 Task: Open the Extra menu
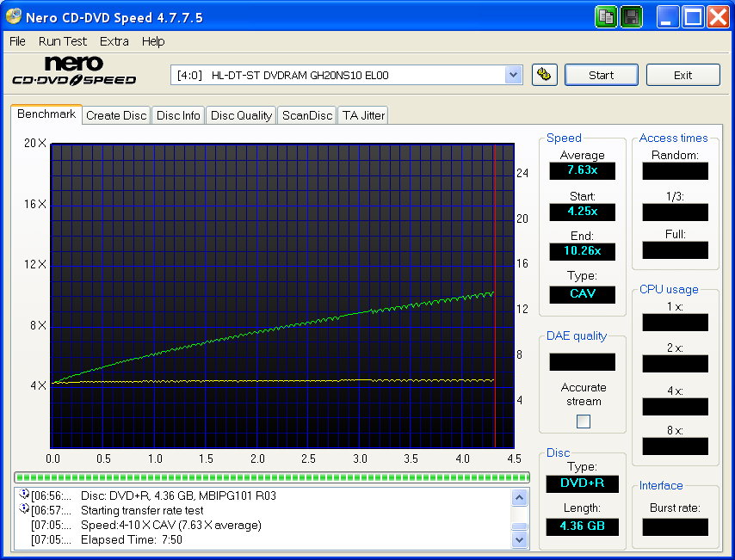click(x=114, y=41)
